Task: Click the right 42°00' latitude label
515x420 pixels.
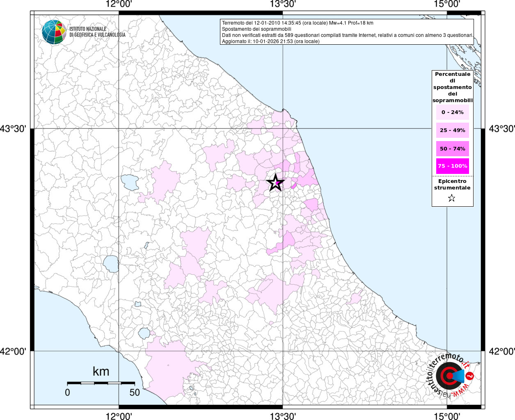Action: 501,352
